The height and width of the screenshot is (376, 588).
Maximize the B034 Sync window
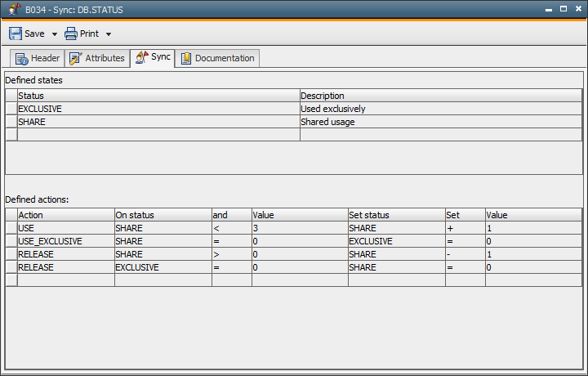[563, 9]
